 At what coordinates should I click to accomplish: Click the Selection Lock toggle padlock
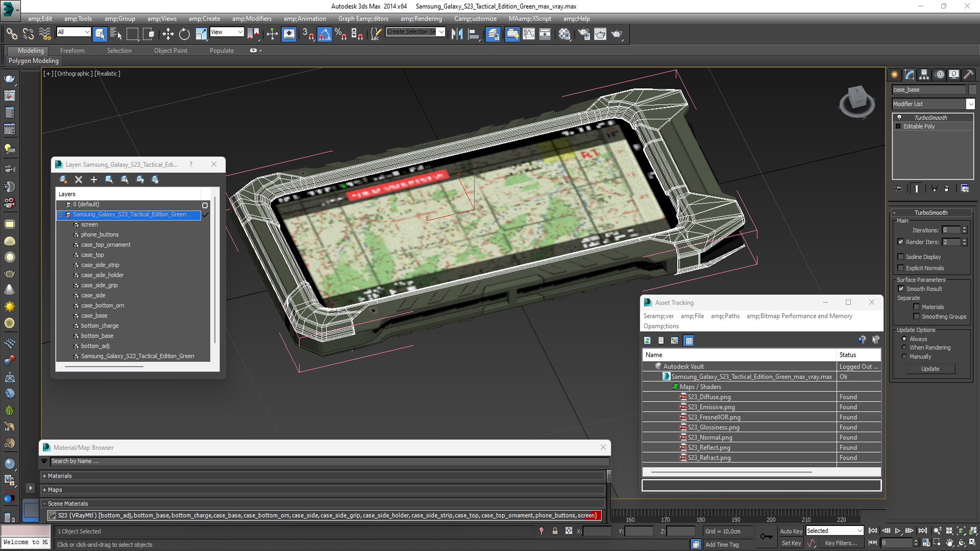click(555, 531)
